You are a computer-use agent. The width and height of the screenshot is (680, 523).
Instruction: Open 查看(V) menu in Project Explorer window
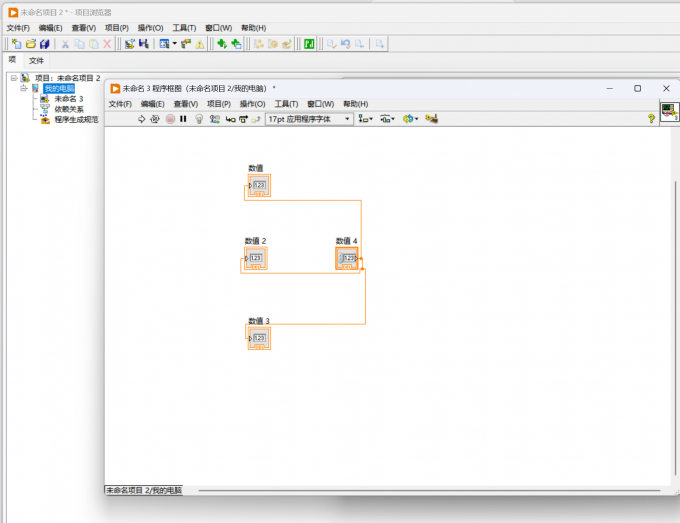[x=84, y=28]
